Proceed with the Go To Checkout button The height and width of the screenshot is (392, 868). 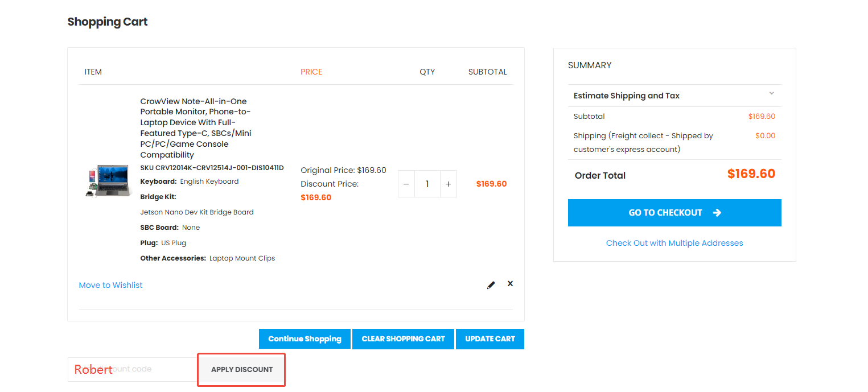[674, 213]
